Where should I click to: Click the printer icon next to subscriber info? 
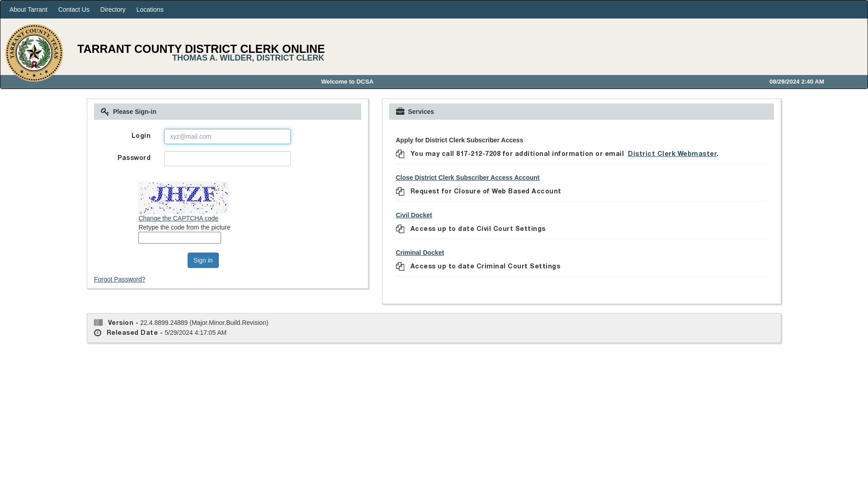point(400,154)
